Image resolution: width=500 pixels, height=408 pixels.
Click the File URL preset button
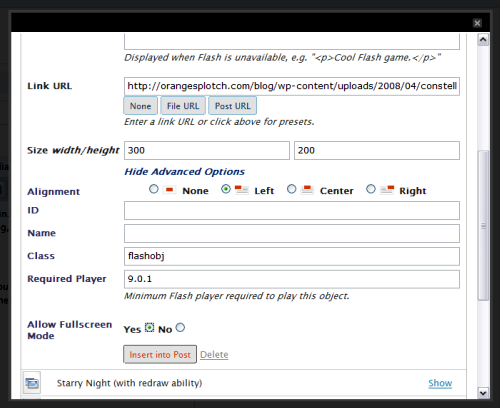(x=183, y=106)
